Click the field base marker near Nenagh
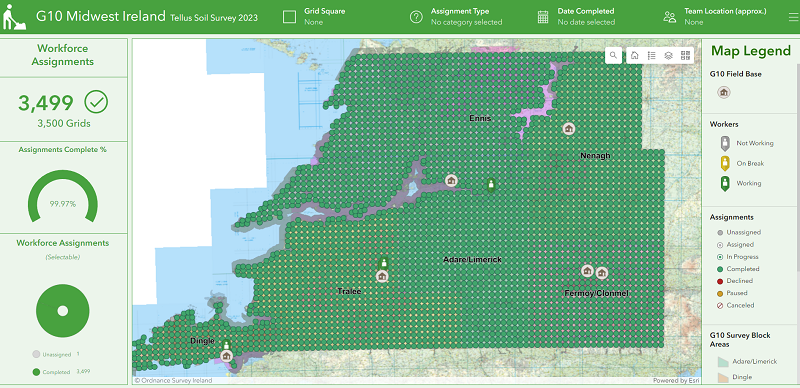The width and height of the screenshot is (800, 388). [x=568, y=129]
